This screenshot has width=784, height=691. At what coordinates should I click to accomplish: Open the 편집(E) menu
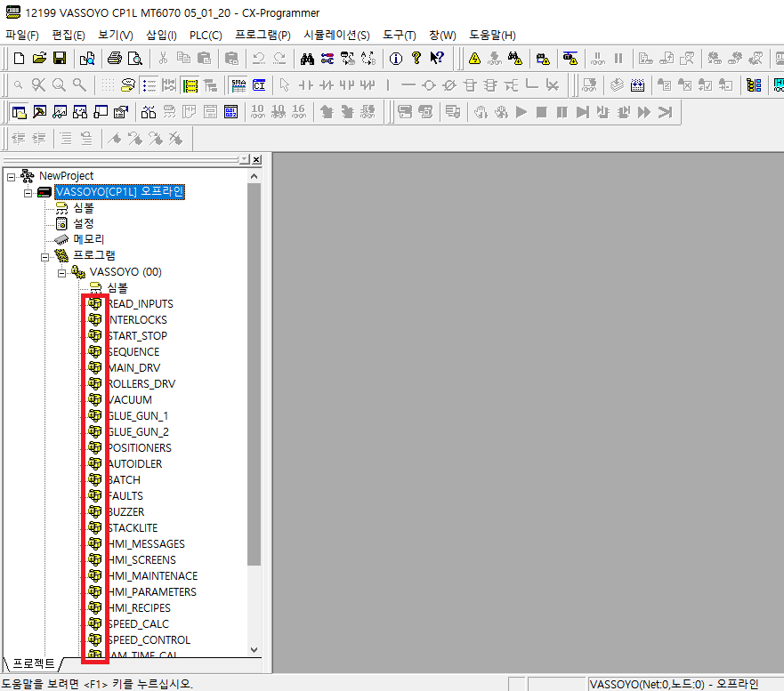coord(69,35)
